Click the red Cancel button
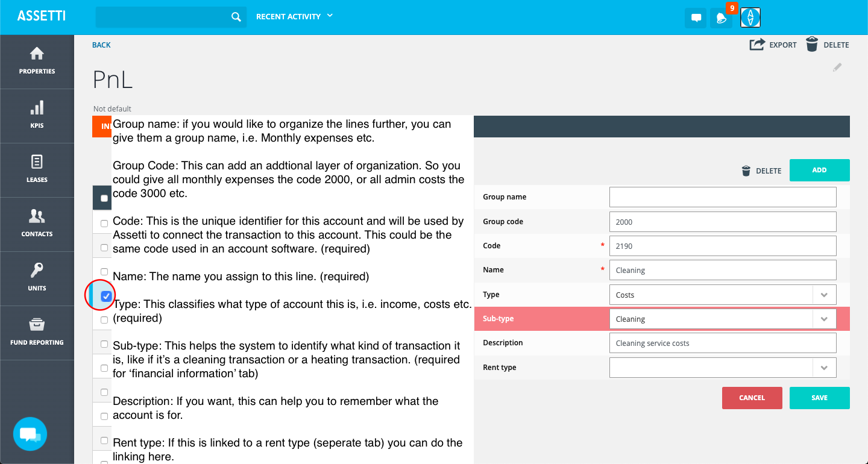The image size is (868, 464). click(752, 398)
